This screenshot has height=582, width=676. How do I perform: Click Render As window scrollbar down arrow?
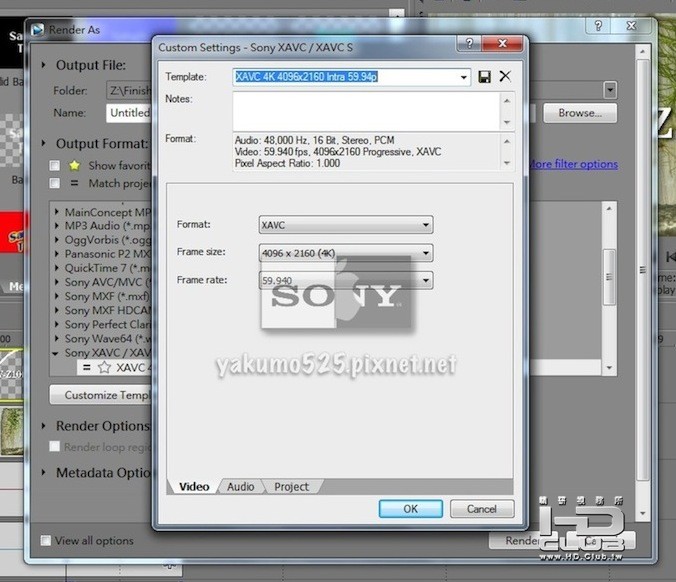coord(642,513)
